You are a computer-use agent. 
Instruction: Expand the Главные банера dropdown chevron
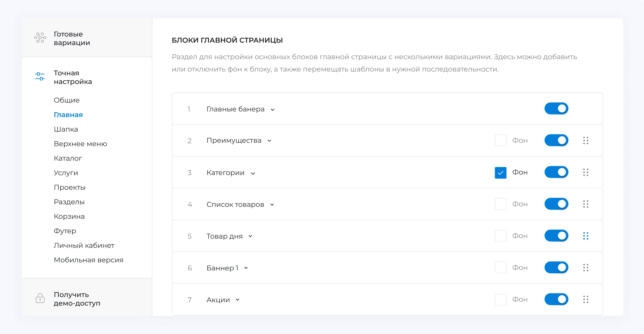(x=273, y=110)
